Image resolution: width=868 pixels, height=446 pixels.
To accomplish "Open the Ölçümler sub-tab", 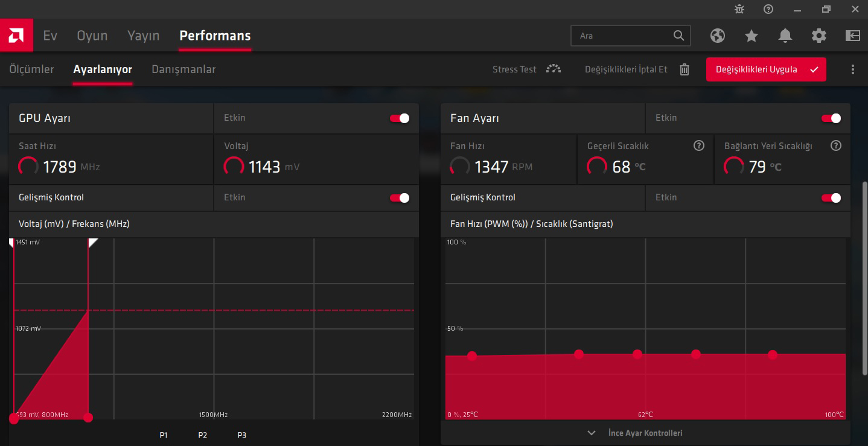I will point(31,69).
